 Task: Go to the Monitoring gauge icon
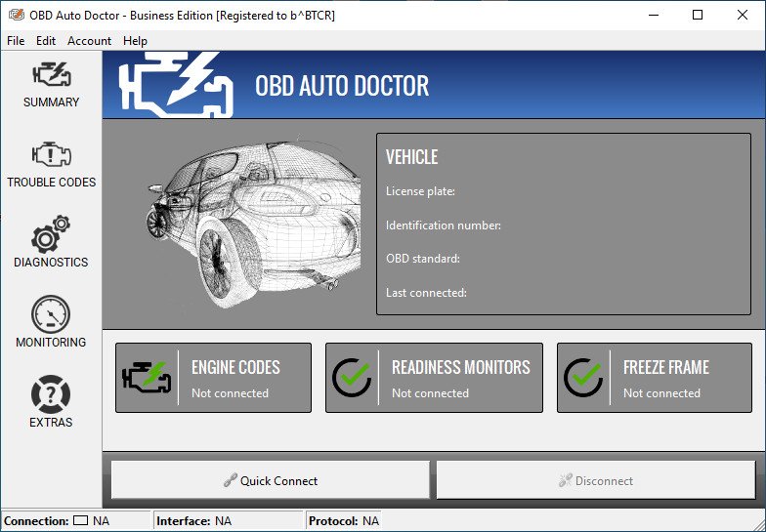(x=51, y=315)
